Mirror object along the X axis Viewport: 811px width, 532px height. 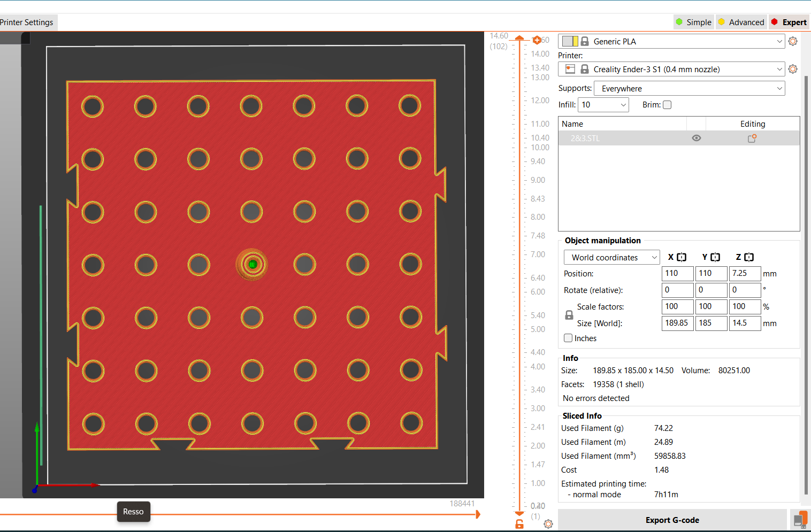tap(681, 257)
